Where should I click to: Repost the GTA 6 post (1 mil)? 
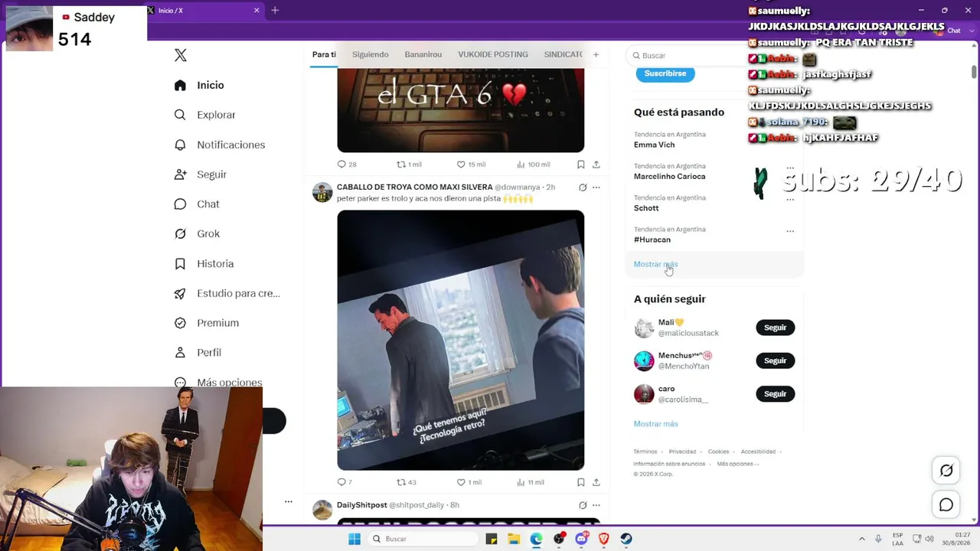point(409,165)
